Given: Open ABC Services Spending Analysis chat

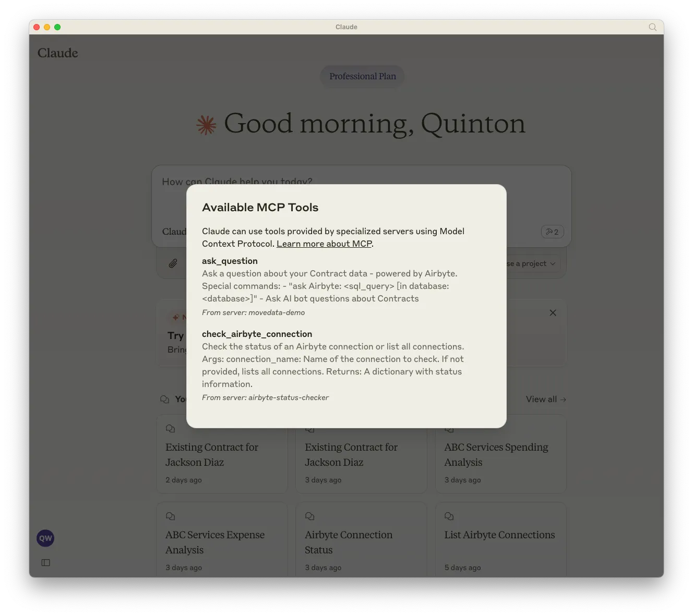Looking at the screenshot, I should tap(501, 454).
